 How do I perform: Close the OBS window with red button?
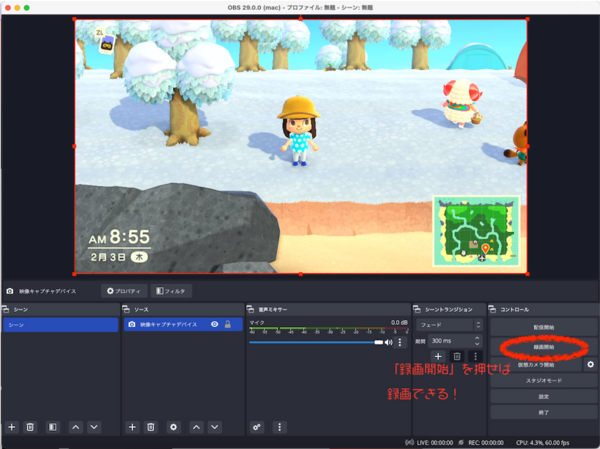(8, 8)
